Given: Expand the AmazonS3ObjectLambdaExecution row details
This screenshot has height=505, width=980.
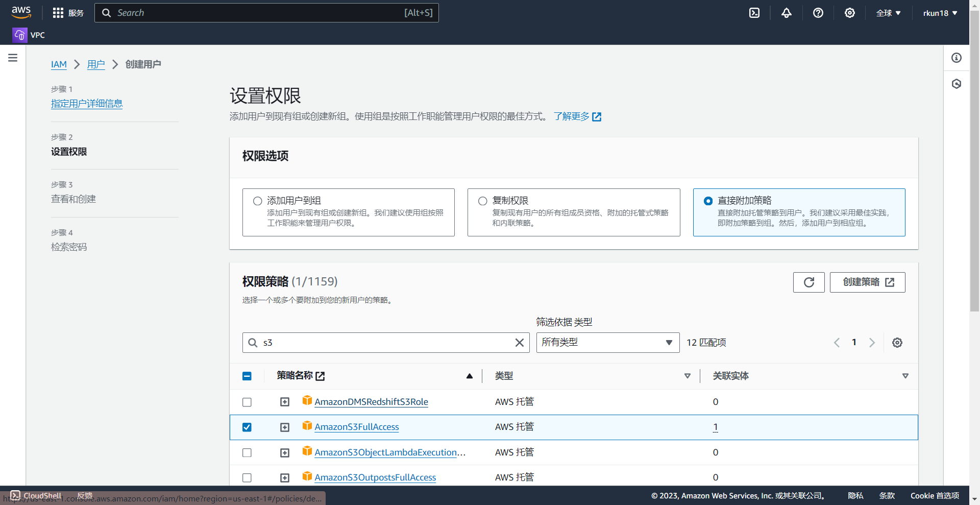Looking at the screenshot, I should (285, 453).
